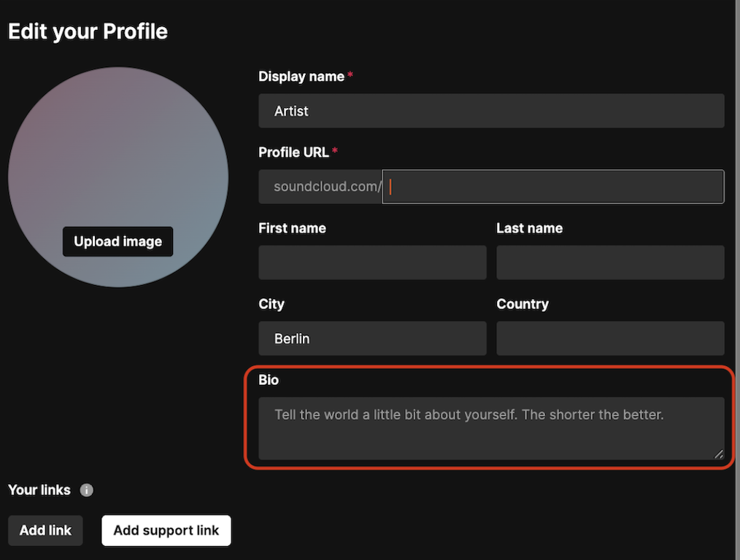The image size is (740, 560).
Task: Select the circular profile picture placeholder
Action: 117,146
